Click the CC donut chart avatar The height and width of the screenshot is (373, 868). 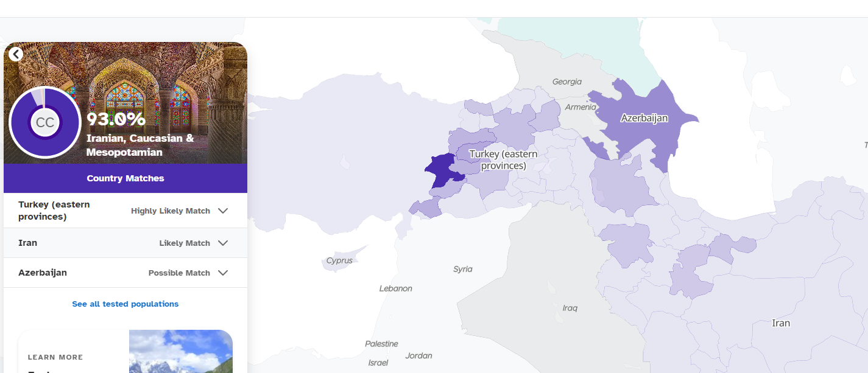(44, 122)
